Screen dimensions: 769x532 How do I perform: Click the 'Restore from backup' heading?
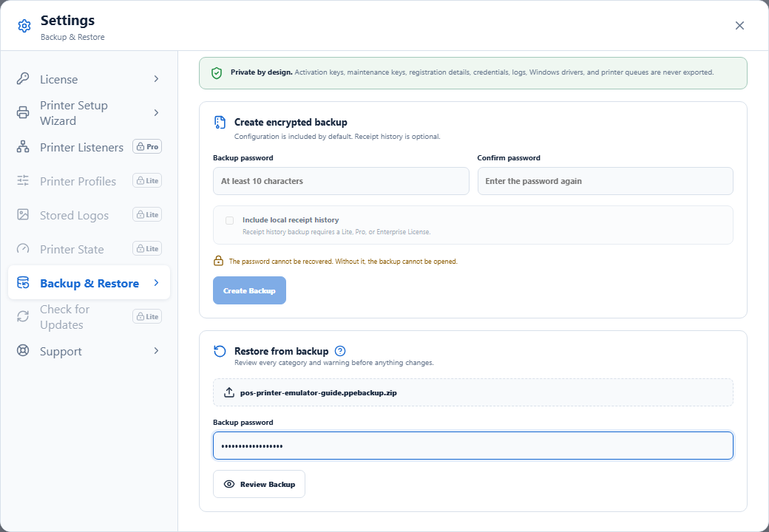click(x=282, y=351)
